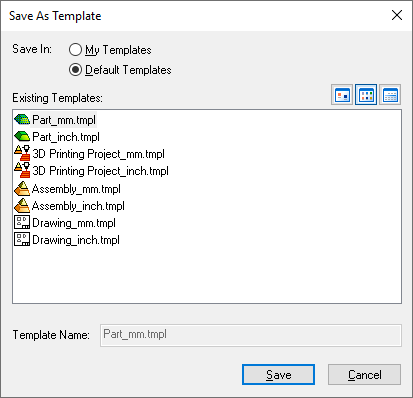Screen dimensions: 413x398
Task: Choose 3D Printing Project_mm.tmpl file name
Action: coord(98,154)
